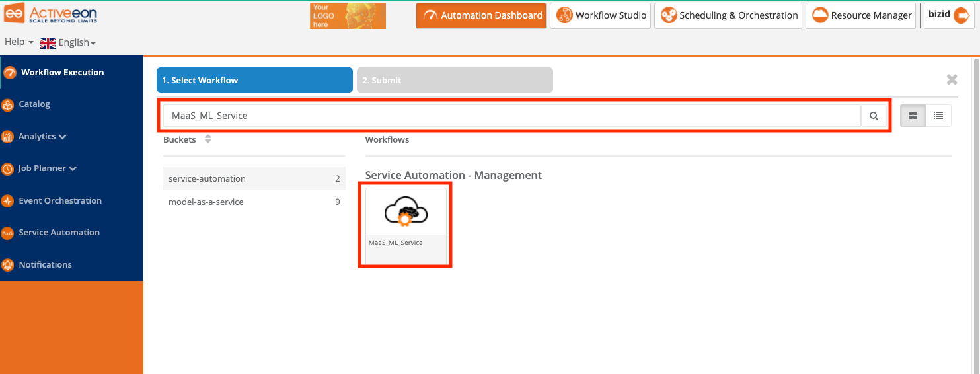This screenshot has width=980, height=374.
Task: Click the Automation Dashboard gauge icon
Action: pyautogui.click(x=431, y=15)
